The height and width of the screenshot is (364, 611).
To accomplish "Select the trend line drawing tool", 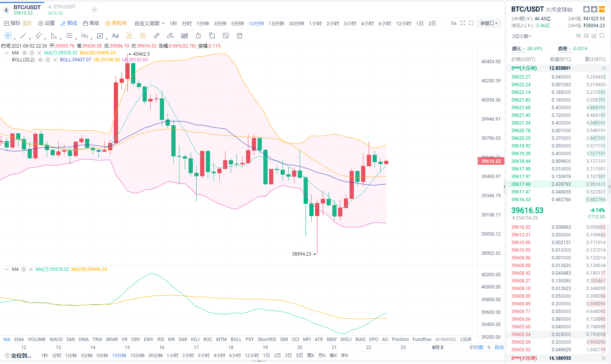I will pyautogui.click(x=23, y=36).
